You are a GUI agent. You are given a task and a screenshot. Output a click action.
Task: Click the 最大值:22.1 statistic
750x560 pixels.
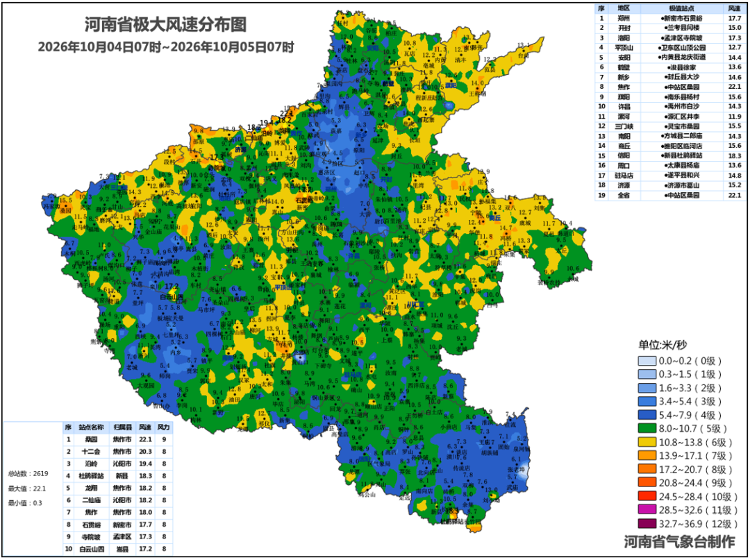point(27,489)
